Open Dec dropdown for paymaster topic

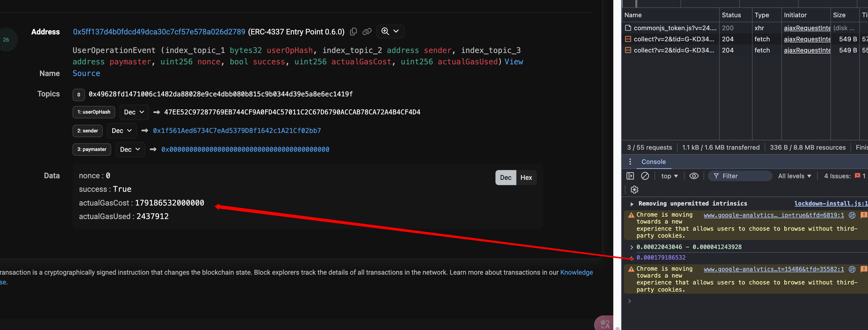tap(130, 149)
